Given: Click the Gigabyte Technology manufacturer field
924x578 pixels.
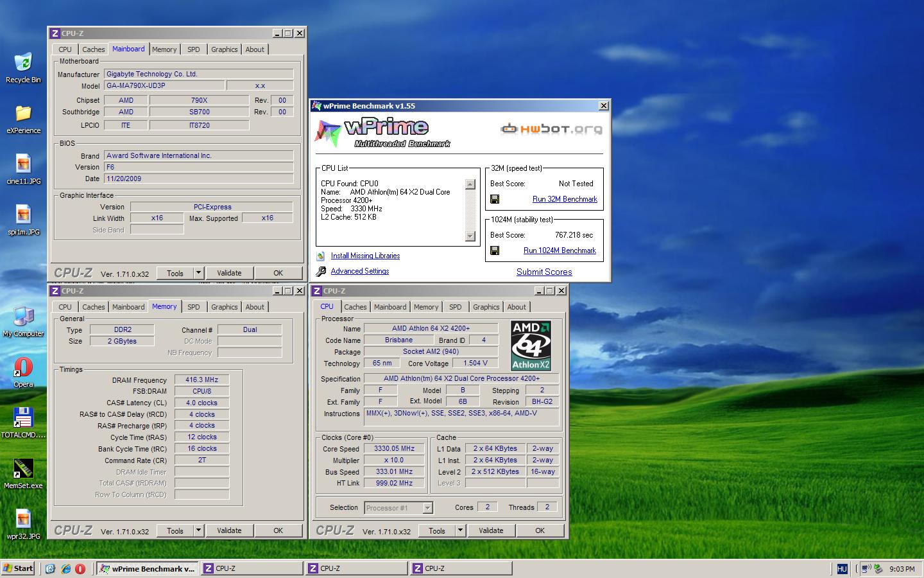Looking at the screenshot, I should click(198, 74).
